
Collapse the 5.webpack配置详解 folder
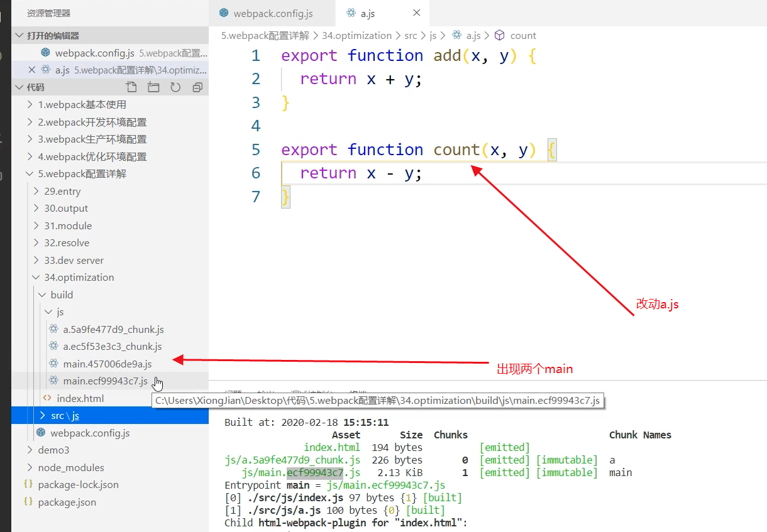[x=110, y=173]
